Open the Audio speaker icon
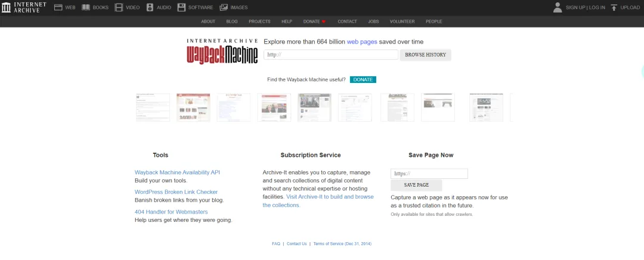 [x=150, y=7]
